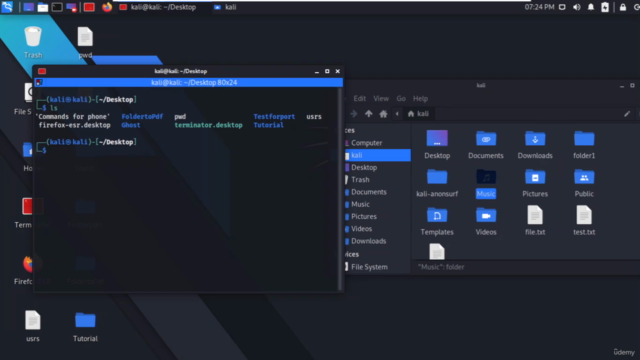Click the home button in file manager toolbar
This screenshot has height=360, width=640.
383,114
